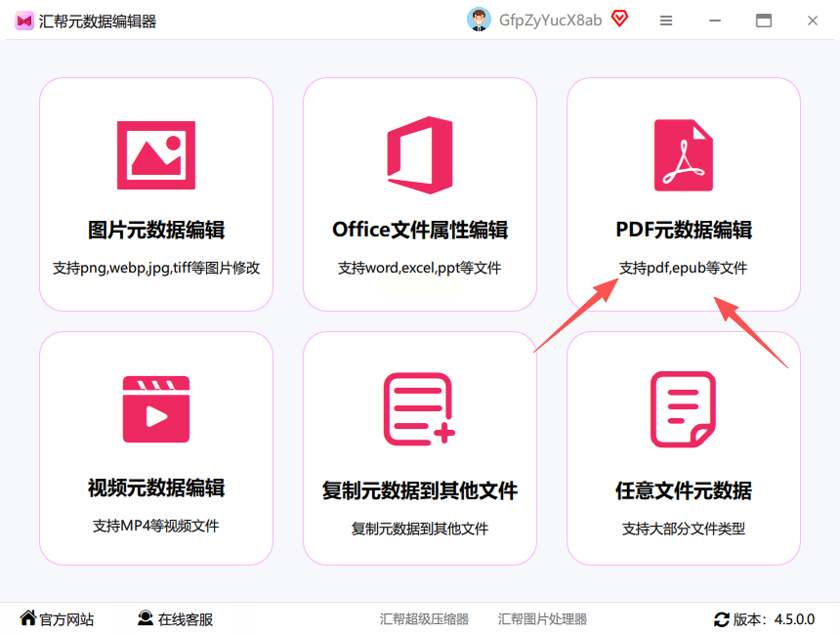Click the headset icon beside 在线客服

146,617
